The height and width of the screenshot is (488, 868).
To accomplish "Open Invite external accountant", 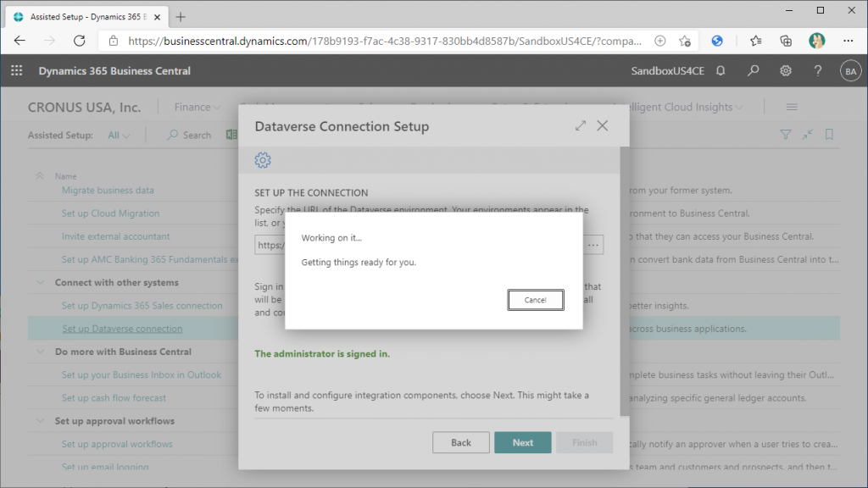I will click(115, 236).
